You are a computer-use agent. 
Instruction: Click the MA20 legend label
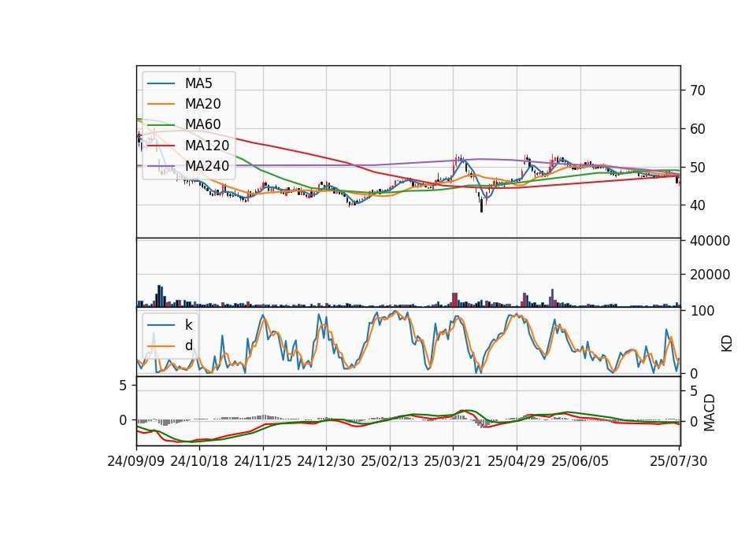[x=202, y=104]
